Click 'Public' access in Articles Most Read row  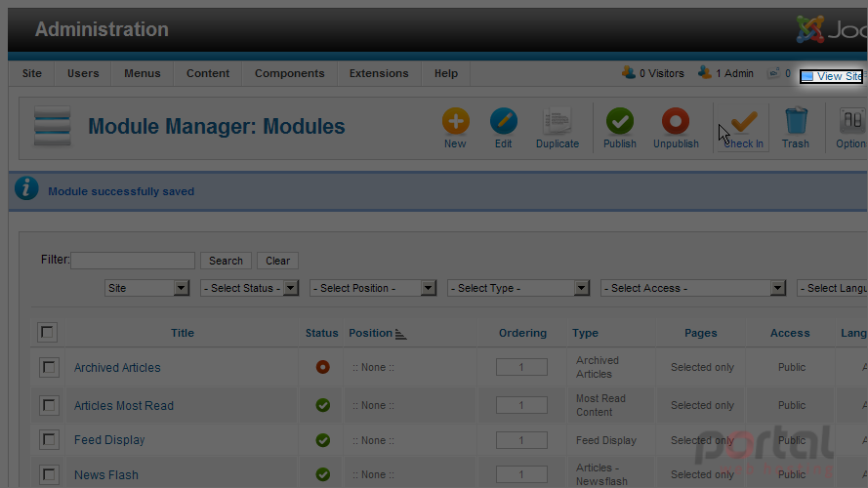[x=792, y=405]
